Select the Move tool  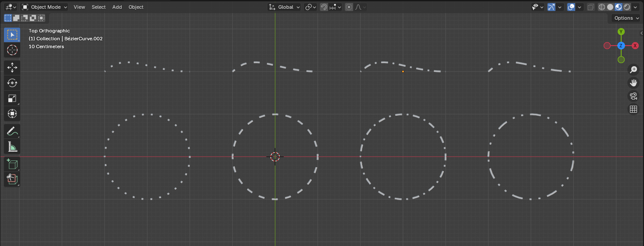point(12,68)
